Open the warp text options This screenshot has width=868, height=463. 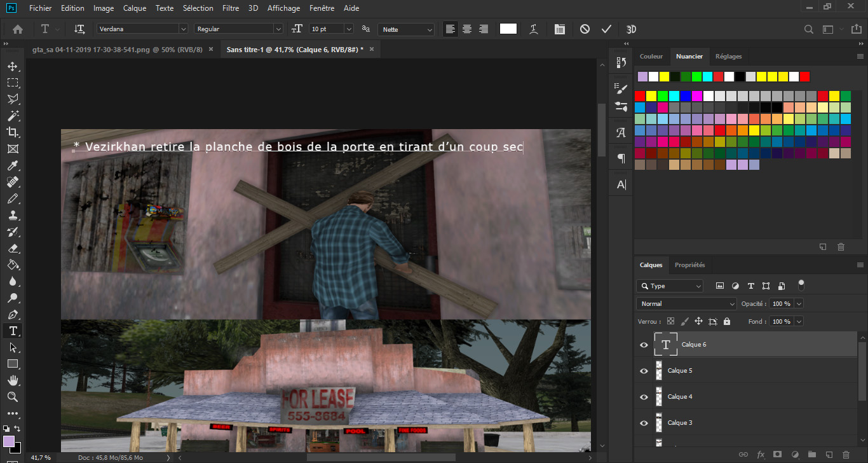click(x=534, y=29)
